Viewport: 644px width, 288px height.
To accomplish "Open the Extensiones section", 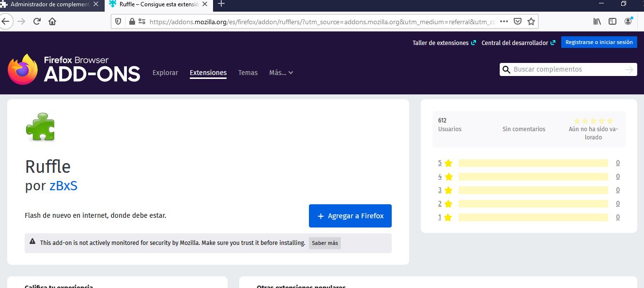I will 208,73.
